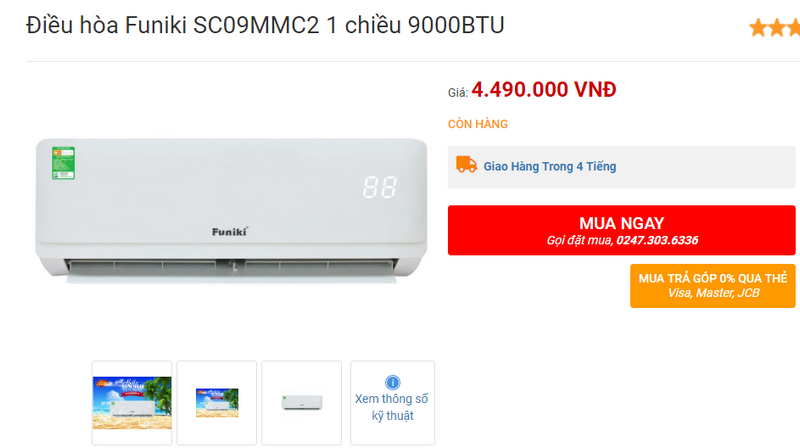This screenshot has height=448, width=800.
Task: Click the hotline number 0247.303.6336
Action: [x=657, y=240]
